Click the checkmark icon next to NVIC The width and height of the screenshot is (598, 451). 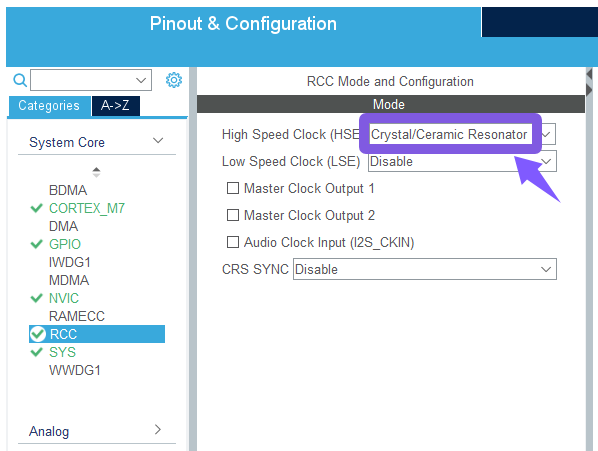tap(37, 298)
